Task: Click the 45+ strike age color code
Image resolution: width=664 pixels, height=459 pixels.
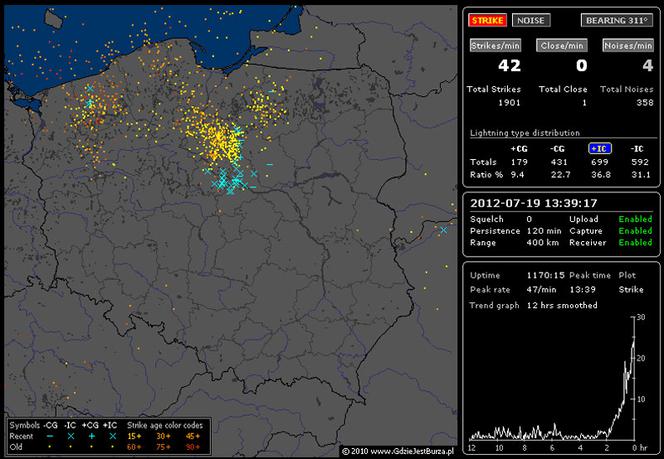Action: click(x=193, y=436)
